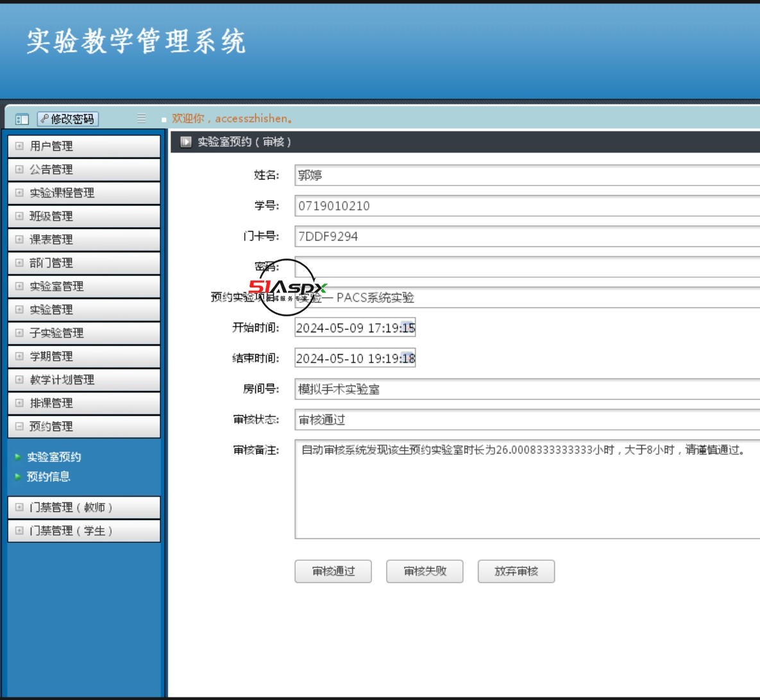This screenshot has width=760, height=700.
Task: Expand the 班级管理 plus icon
Action: [x=19, y=216]
